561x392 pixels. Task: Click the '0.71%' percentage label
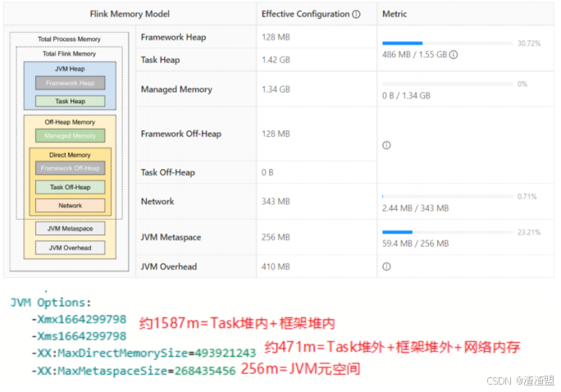tap(527, 197)
